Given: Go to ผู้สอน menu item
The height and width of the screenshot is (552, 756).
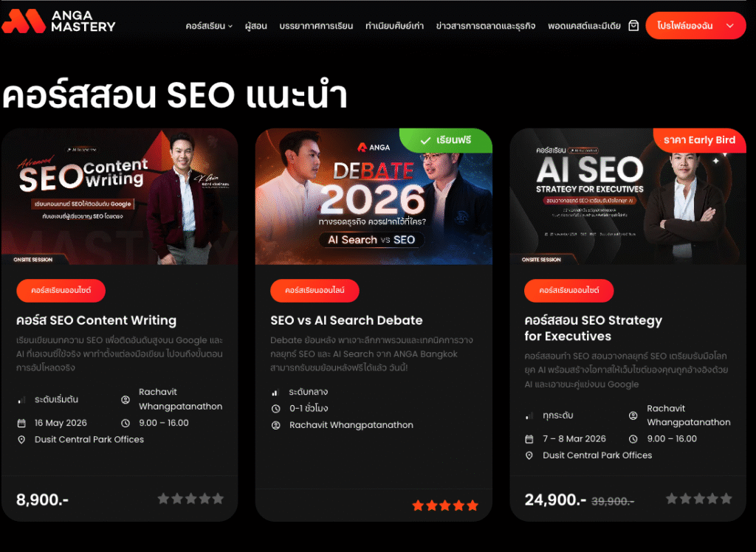Looking at the screenshot, I should [x=256, y=26].
